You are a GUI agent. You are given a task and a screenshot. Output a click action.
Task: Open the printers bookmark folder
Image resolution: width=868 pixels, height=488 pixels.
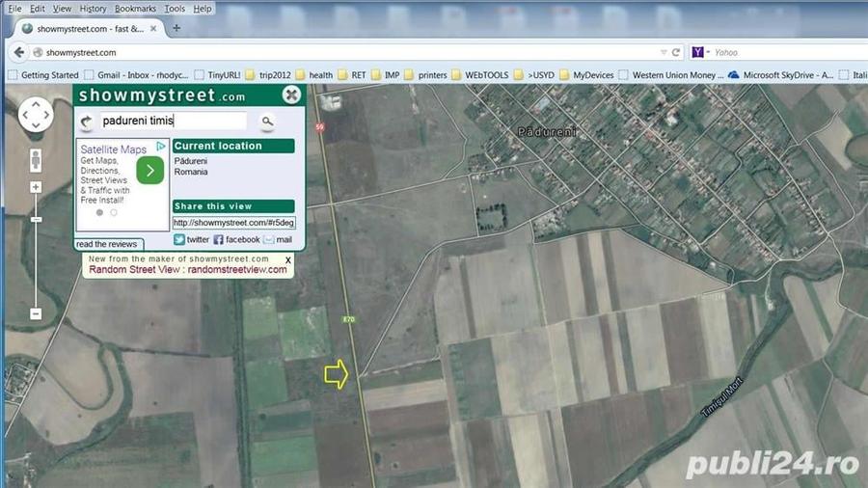[425, 74]
